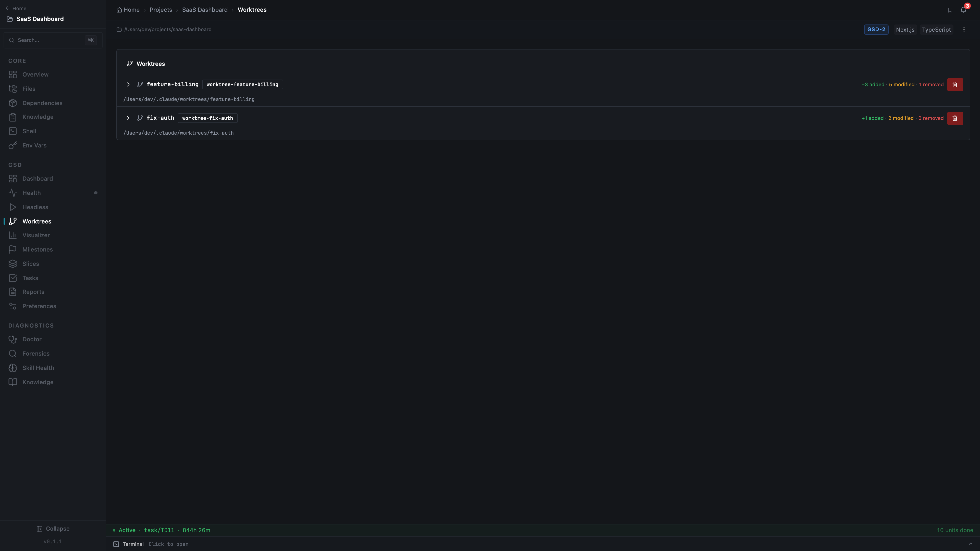Select the Visualizer chart icon
The image size is (980, 551).
tap(13, 235)
